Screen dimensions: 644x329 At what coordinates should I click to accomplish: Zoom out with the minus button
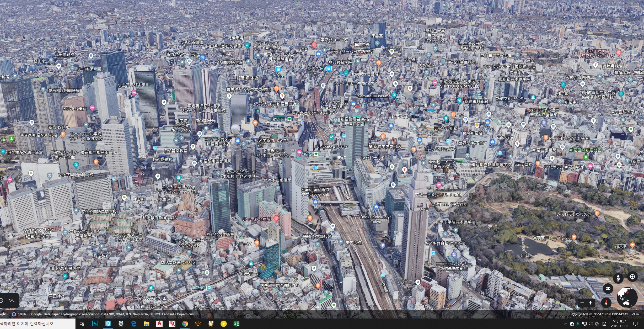click(582, 303)
